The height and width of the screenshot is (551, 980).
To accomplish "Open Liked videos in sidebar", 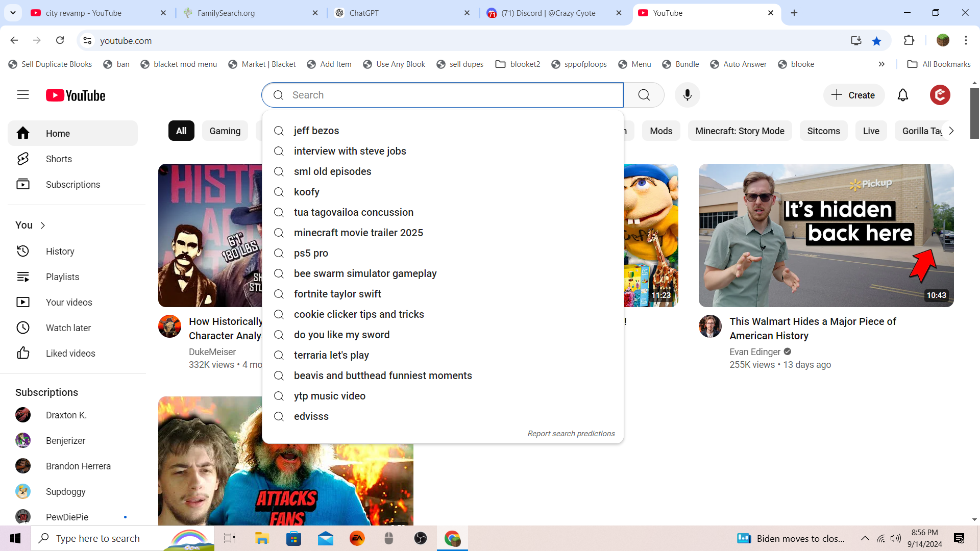I will (x=70, y=354).
